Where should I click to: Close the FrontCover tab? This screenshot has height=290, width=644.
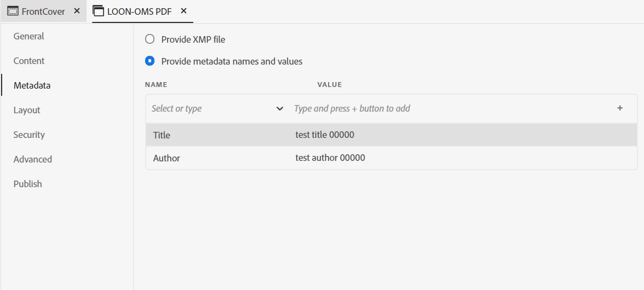click(77, 11)
